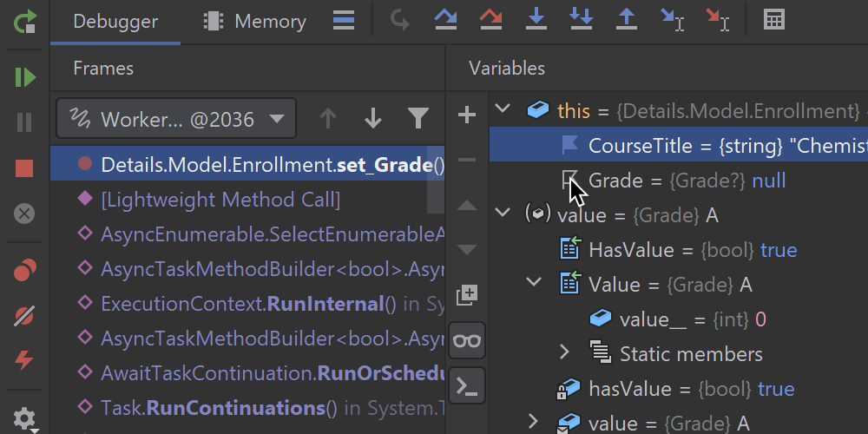Click the Step Over button

click(445, 19)
